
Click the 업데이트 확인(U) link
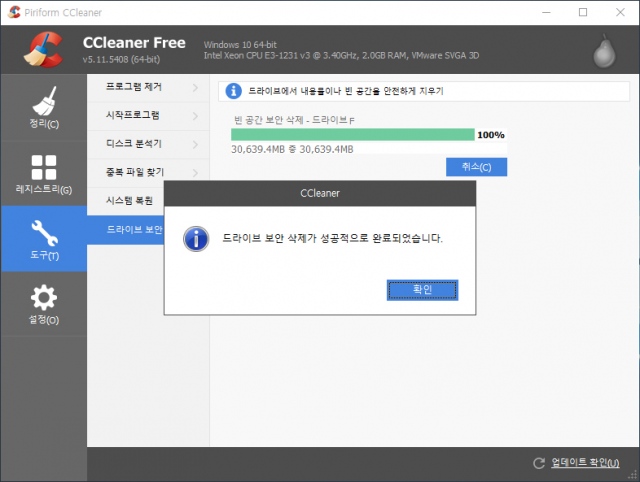(585, 462)
